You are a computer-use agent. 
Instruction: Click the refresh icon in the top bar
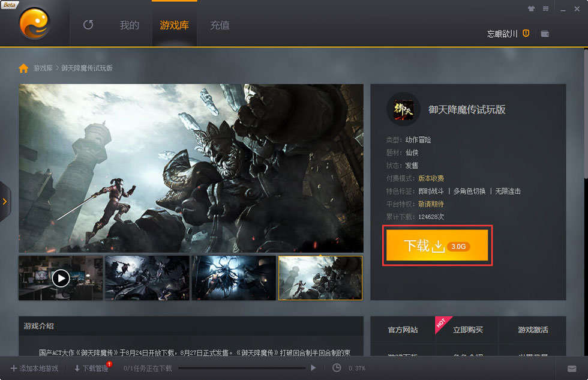(x=89, y=25)
